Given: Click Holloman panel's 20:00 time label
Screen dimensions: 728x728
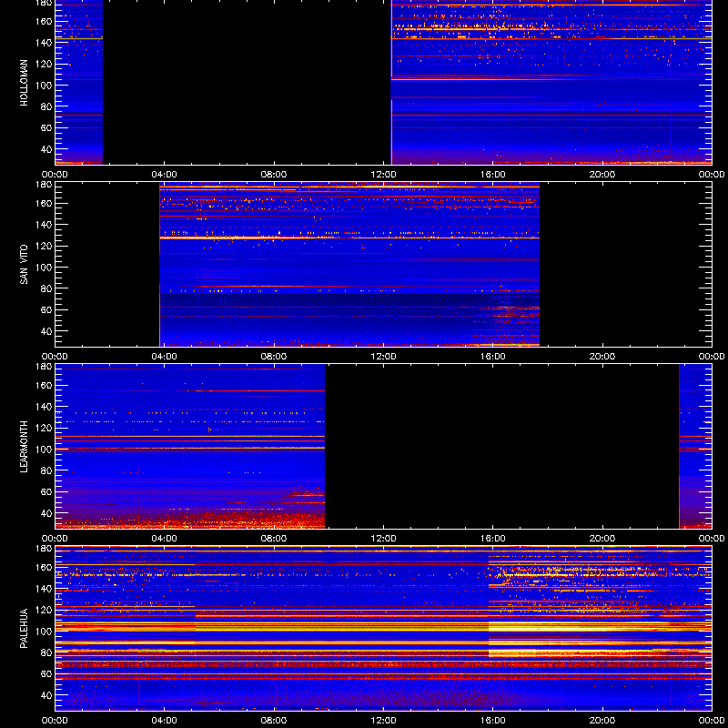Looking at the screenshot, I should [602, 175].
